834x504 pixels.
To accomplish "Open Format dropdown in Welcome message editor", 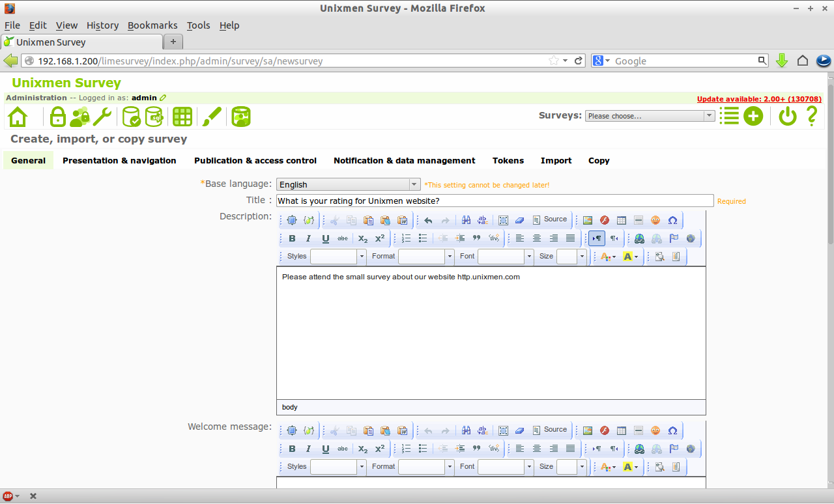I will [426, 467].
